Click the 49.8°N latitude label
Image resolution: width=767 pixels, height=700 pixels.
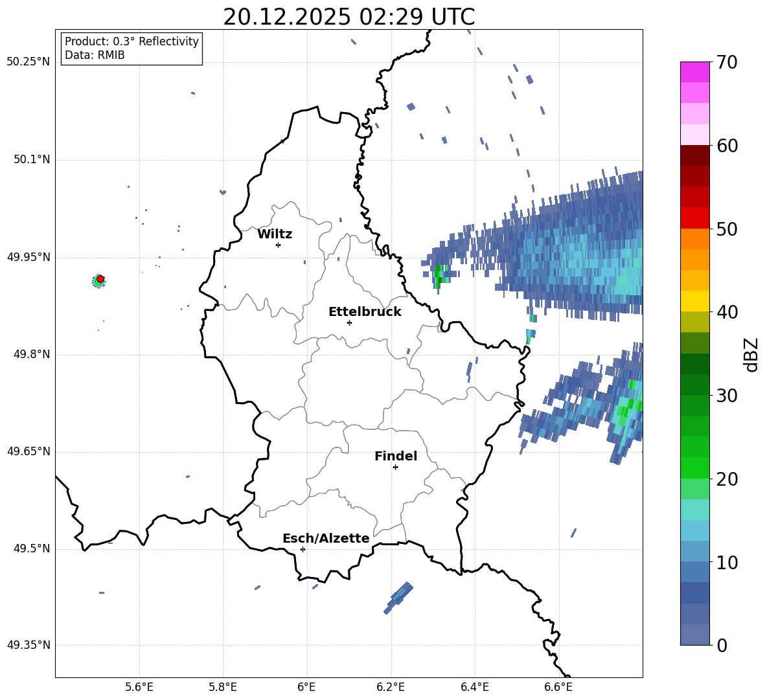pyautogui.click(x=32, y=354)
